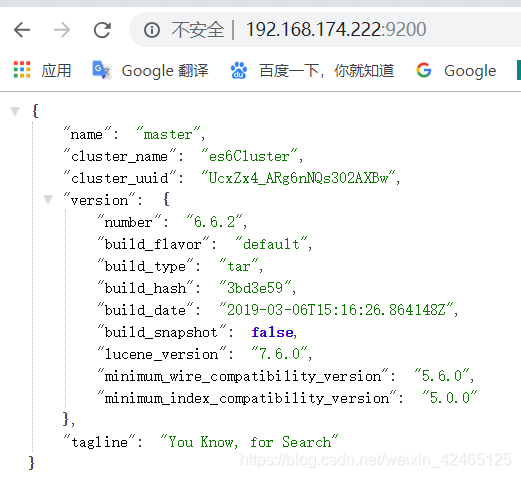Select the "cluster_name" key
The image size is (521, 478).
[x=120, y=156]
